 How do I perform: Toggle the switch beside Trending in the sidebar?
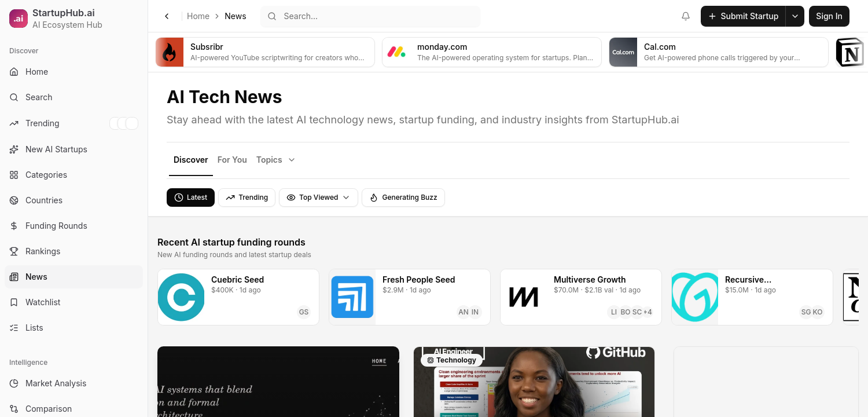[124, 123]
